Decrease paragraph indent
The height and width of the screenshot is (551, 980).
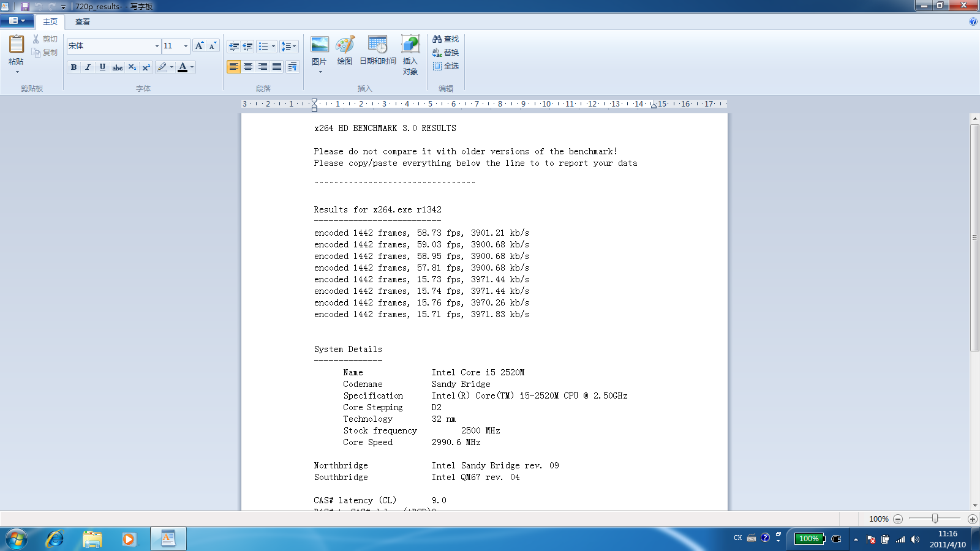tap(233, 46)
